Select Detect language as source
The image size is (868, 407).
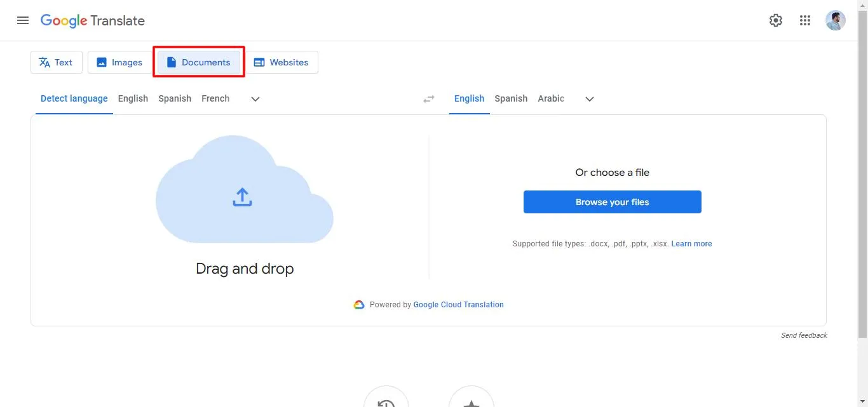(74, 98)
